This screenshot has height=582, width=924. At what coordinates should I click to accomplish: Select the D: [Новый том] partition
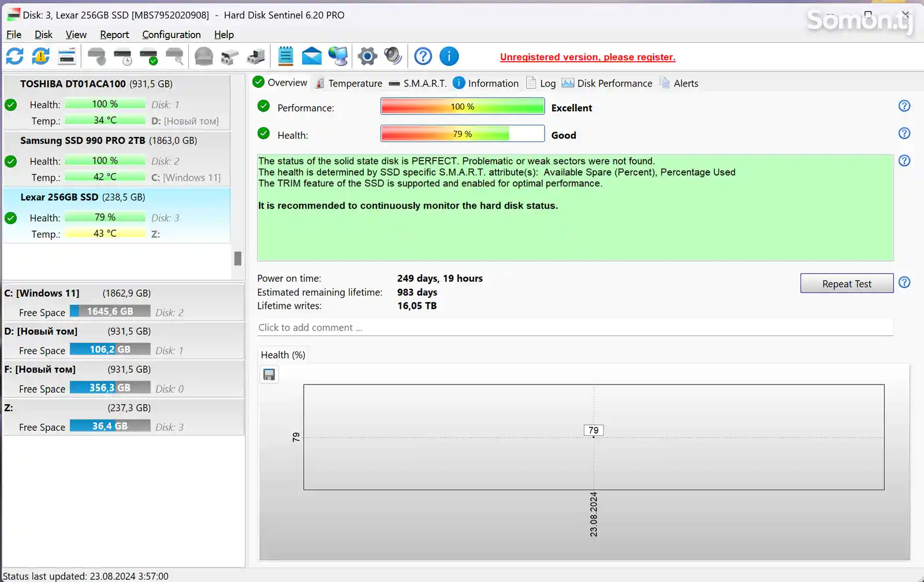click(124, 341)
